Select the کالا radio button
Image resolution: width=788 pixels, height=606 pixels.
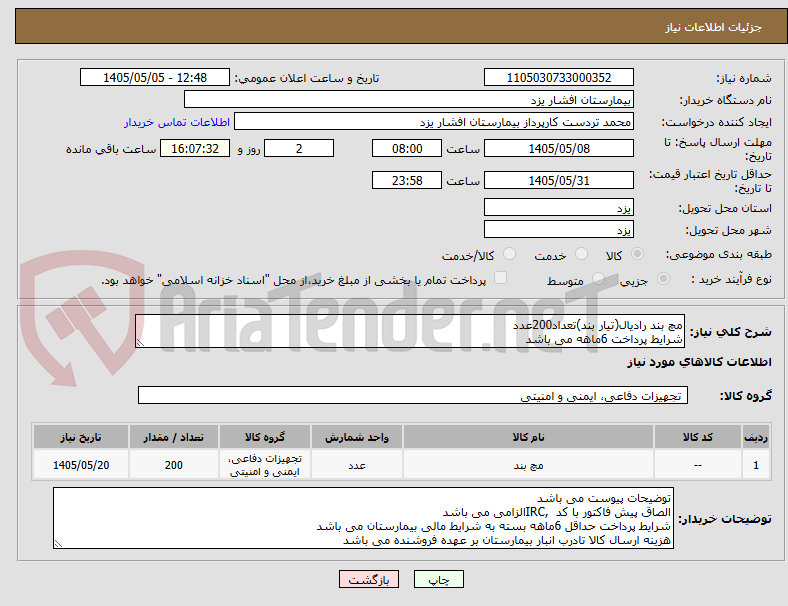pyautogui.click(x=637, y=254)
